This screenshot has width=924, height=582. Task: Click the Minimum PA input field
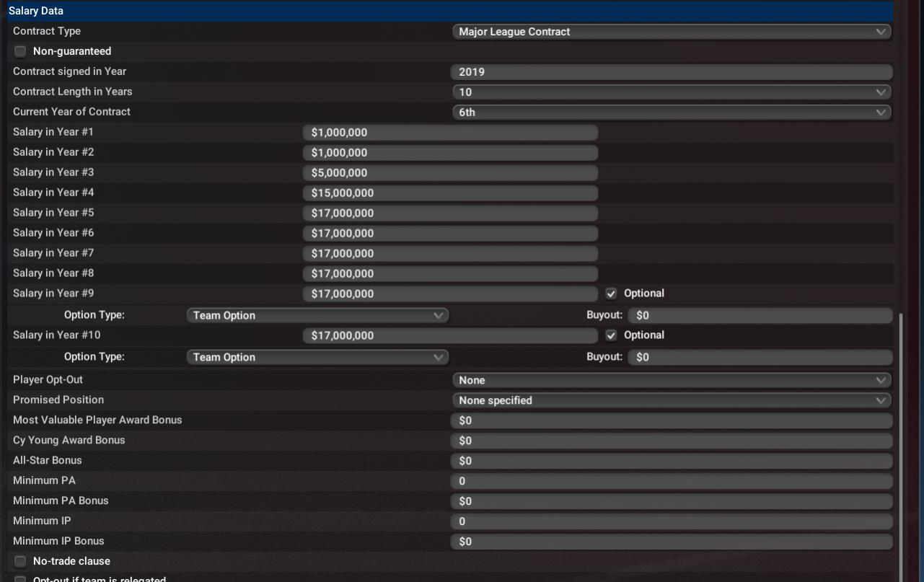point(671,482)
